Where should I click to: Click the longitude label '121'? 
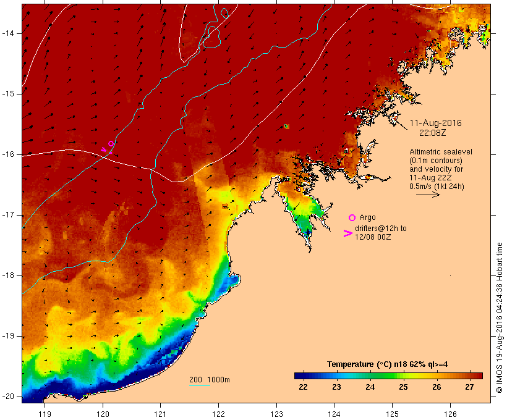(x=160, y=414)
